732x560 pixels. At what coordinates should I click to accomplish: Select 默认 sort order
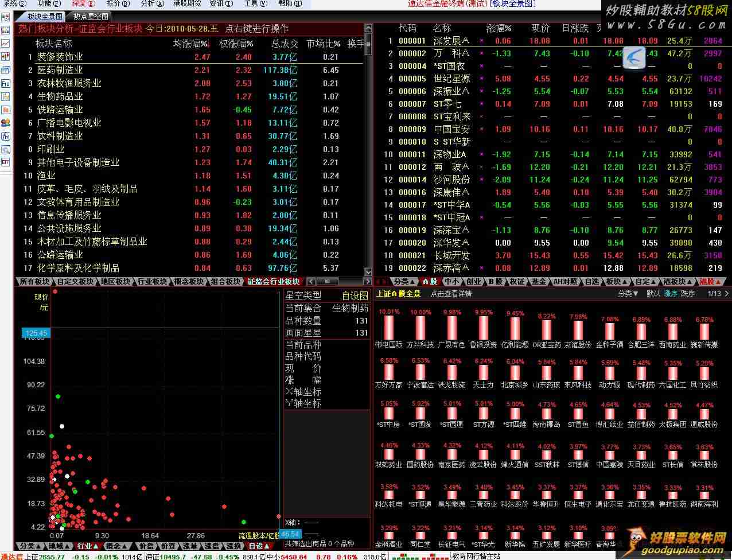click(x=653, y=293)
